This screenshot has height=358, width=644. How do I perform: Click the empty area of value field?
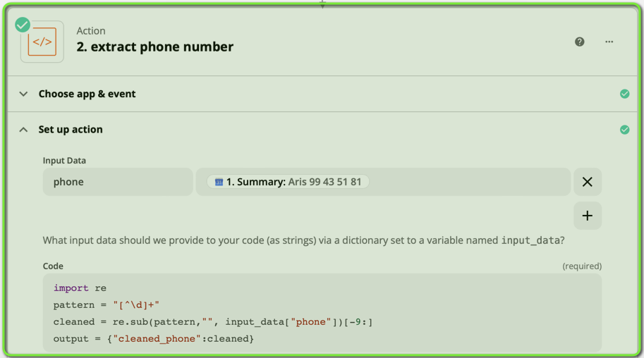469,182
